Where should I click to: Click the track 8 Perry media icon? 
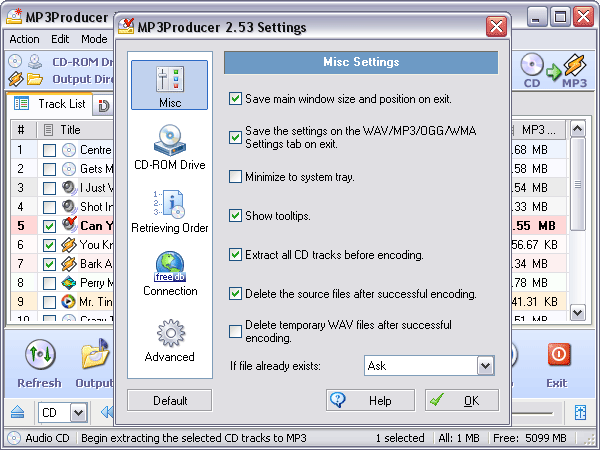[x=68, y=283]
